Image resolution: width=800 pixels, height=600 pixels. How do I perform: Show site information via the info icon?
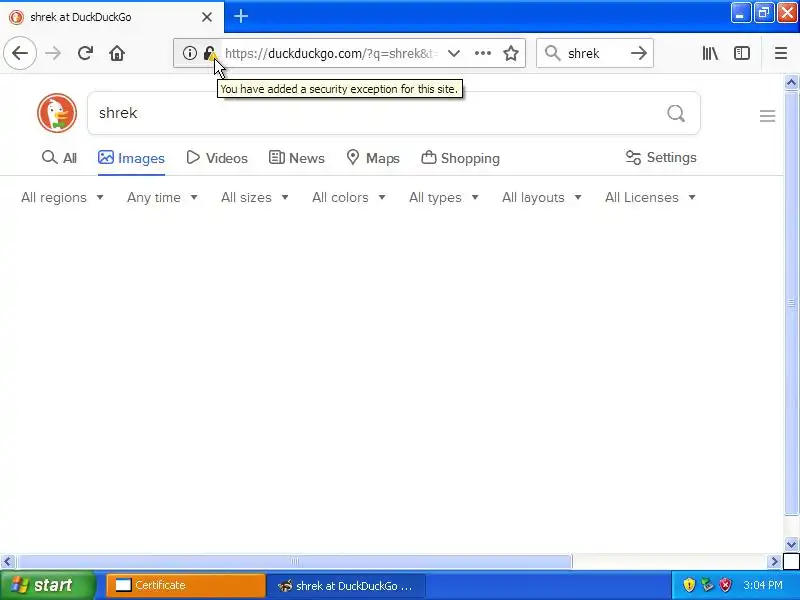[x=189, y=53]
